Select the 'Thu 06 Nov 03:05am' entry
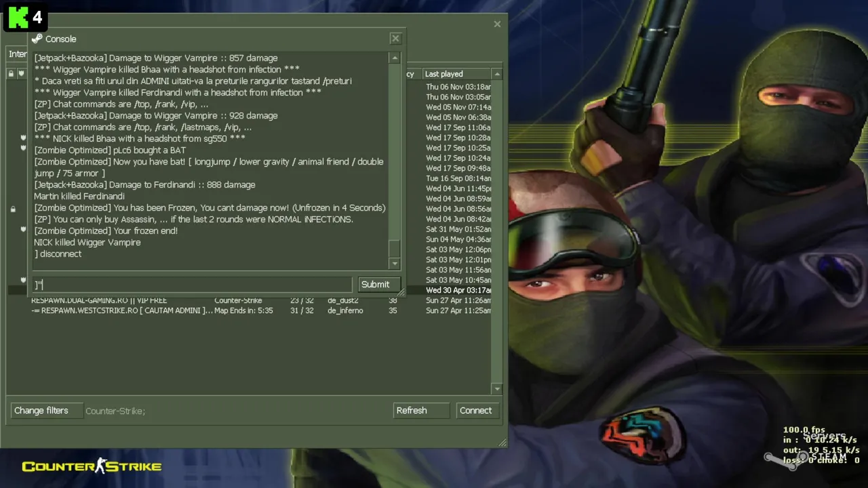 click(458, 97)
